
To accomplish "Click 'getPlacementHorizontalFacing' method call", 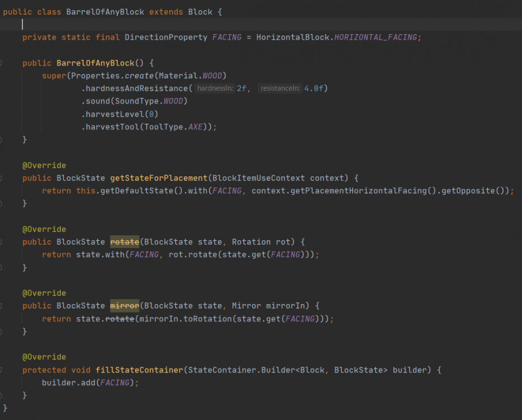I will [358, 191].
